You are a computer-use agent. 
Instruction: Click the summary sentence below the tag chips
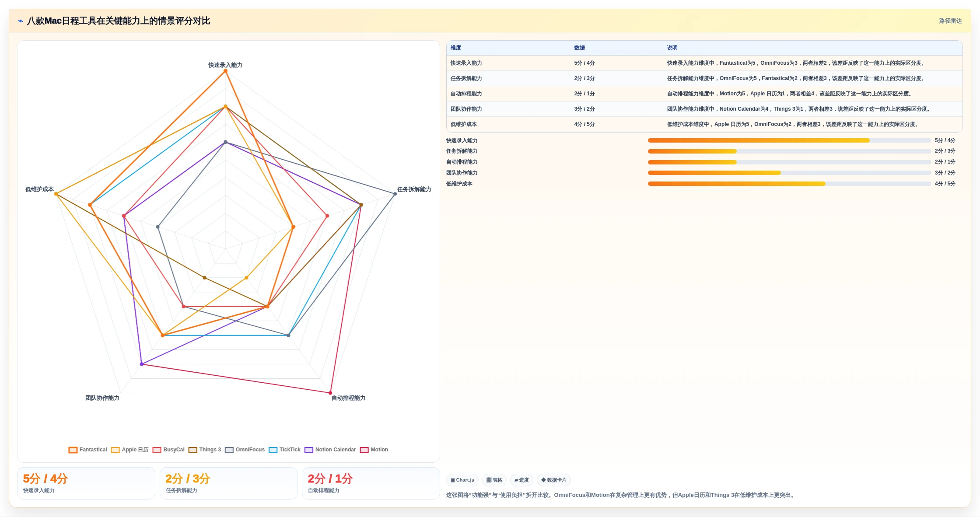point(620,495)
